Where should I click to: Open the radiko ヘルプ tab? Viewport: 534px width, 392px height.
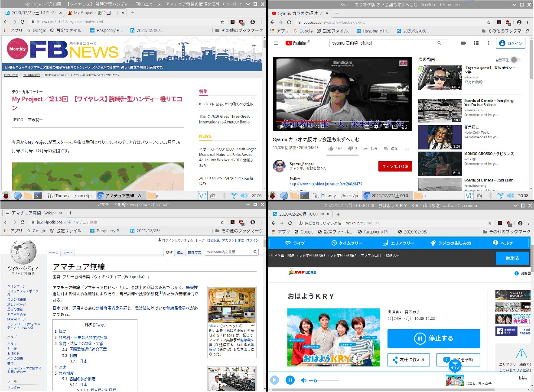502,243
